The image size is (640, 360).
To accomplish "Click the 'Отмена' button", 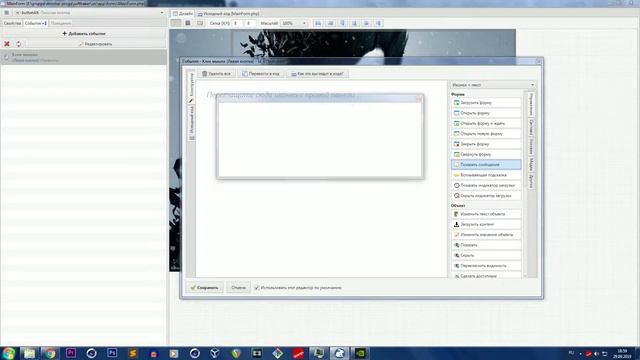I will (238, 288).
